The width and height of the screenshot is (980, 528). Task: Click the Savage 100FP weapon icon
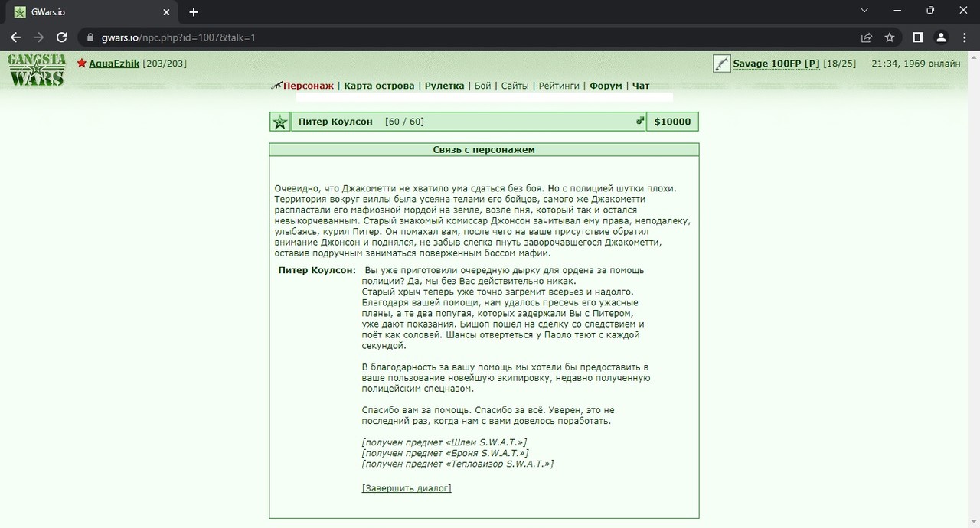tap(721, 64)
